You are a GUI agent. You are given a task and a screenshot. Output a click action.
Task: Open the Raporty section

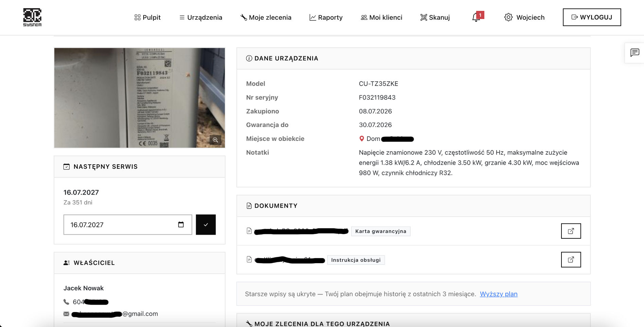[326, 17]
